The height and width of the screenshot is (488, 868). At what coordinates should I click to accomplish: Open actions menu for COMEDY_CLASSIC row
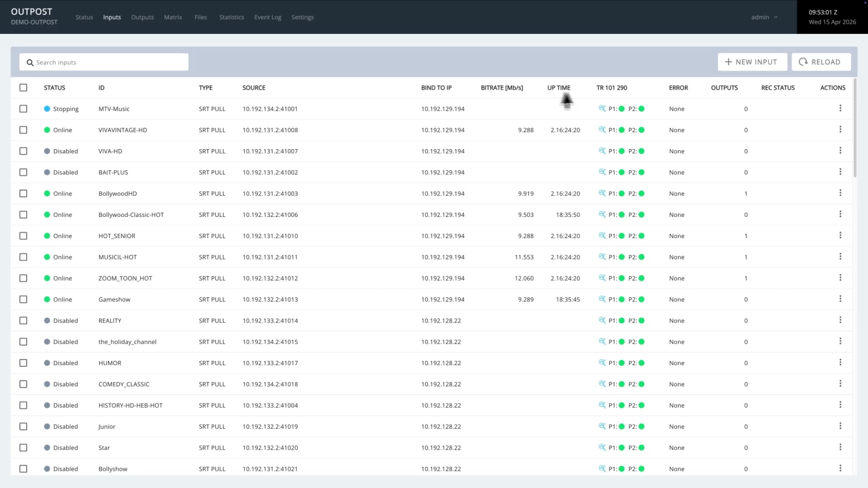tap(840, 384)
